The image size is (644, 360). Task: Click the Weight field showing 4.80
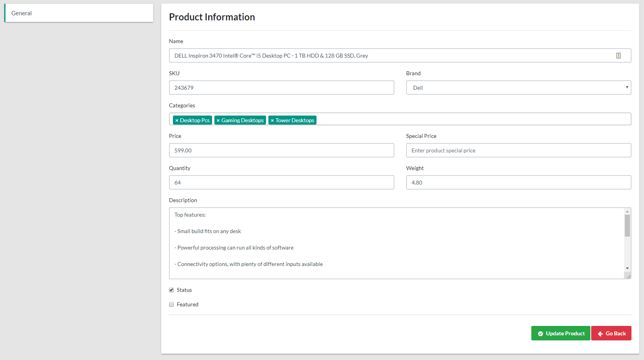point(518,183)
